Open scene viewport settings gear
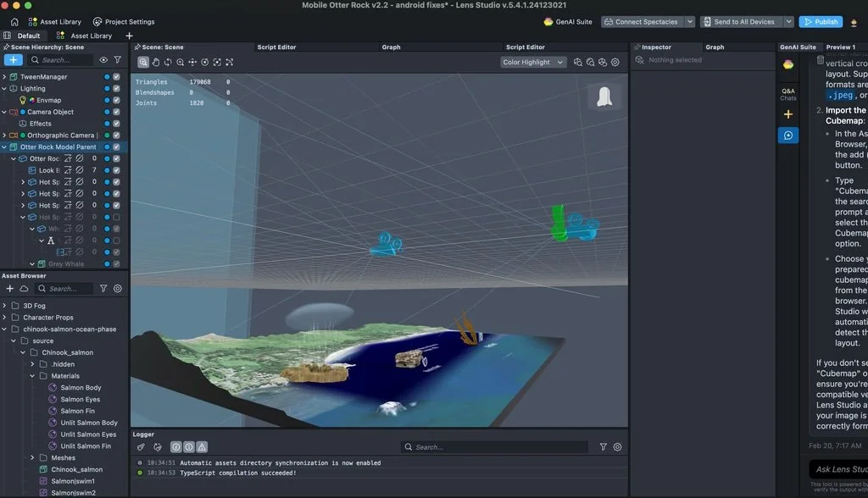868x498 pixels. coord(615,62)
